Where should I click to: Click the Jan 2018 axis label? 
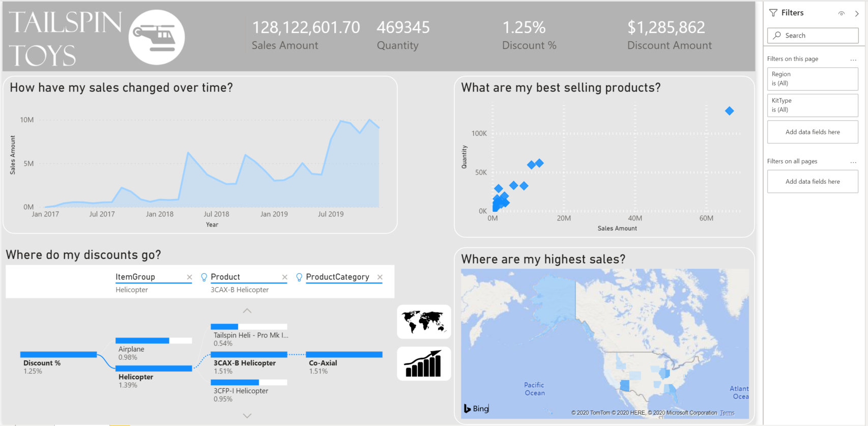point(160,214)
